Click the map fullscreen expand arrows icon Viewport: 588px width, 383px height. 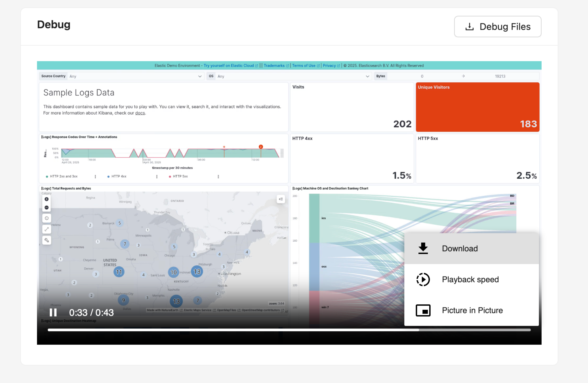pos(46,229)
